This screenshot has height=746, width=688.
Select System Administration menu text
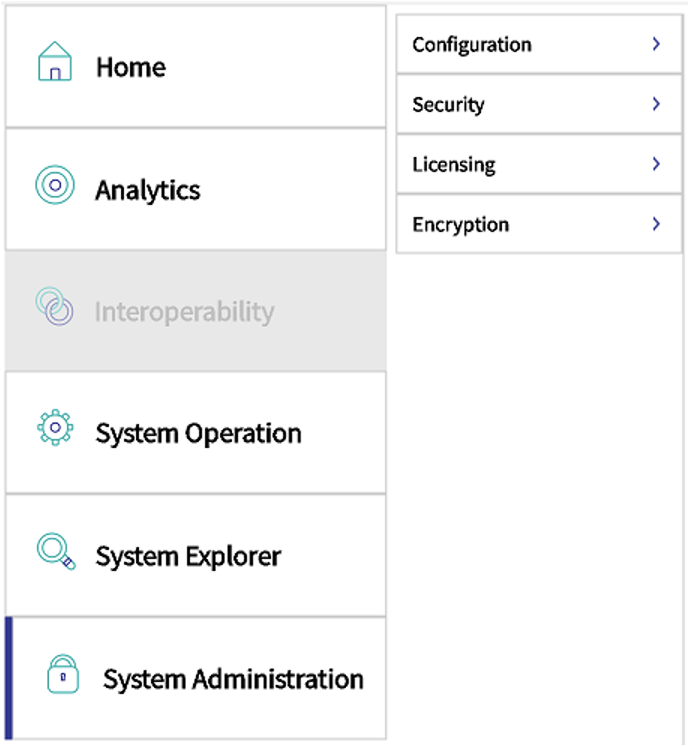pyautogui.click(x=233, y=680)
